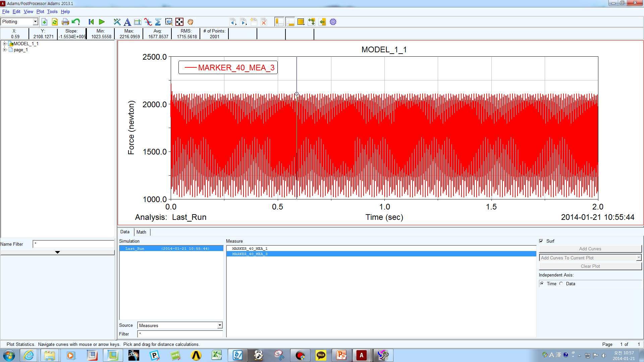Go to next page icon
644x362 pixels.
[244, 22]
